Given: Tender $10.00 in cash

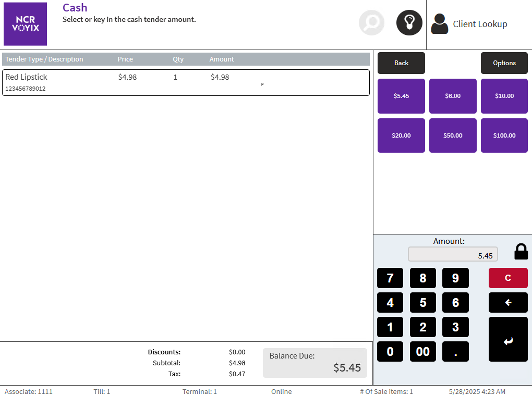Looking at the screenshot, I should 504,96.
